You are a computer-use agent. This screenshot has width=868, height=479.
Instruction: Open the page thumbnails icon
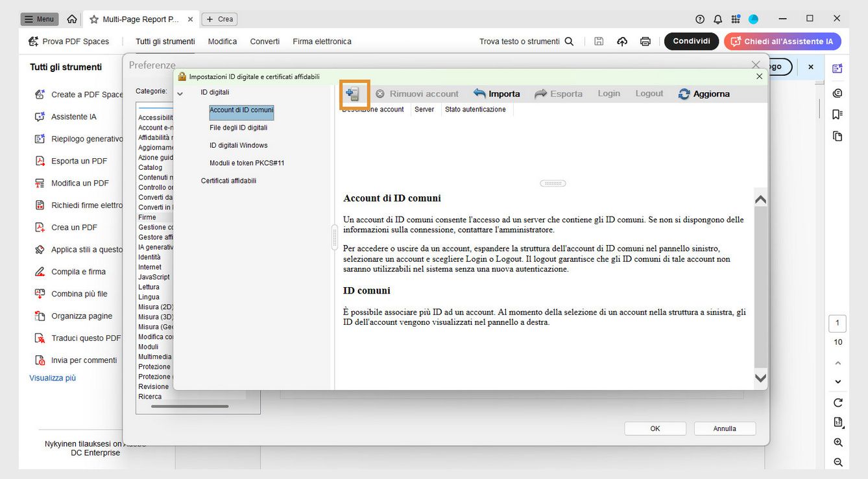(837, 136)
